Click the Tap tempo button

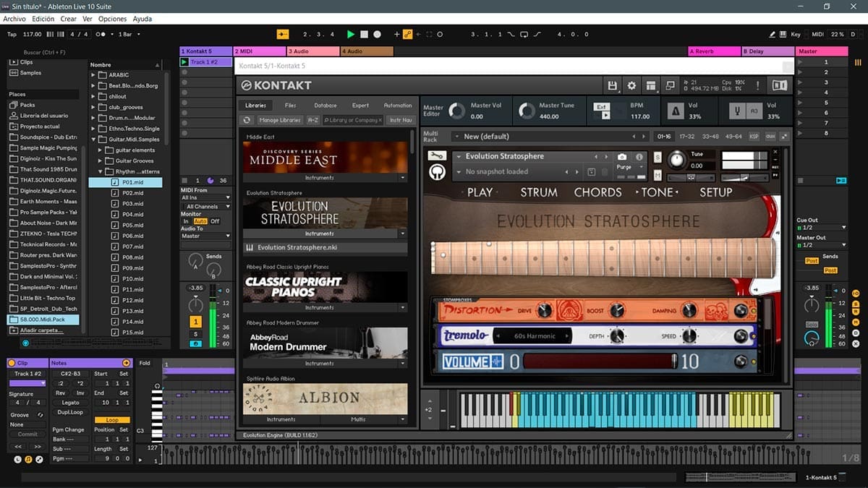coord(12,34)
